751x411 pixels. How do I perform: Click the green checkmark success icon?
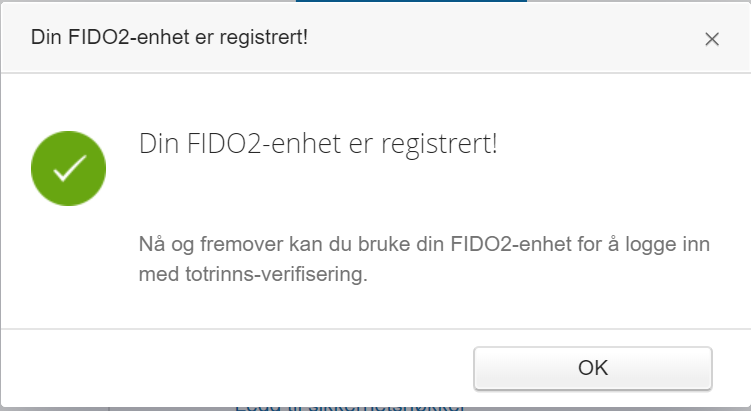coord(69,169)
